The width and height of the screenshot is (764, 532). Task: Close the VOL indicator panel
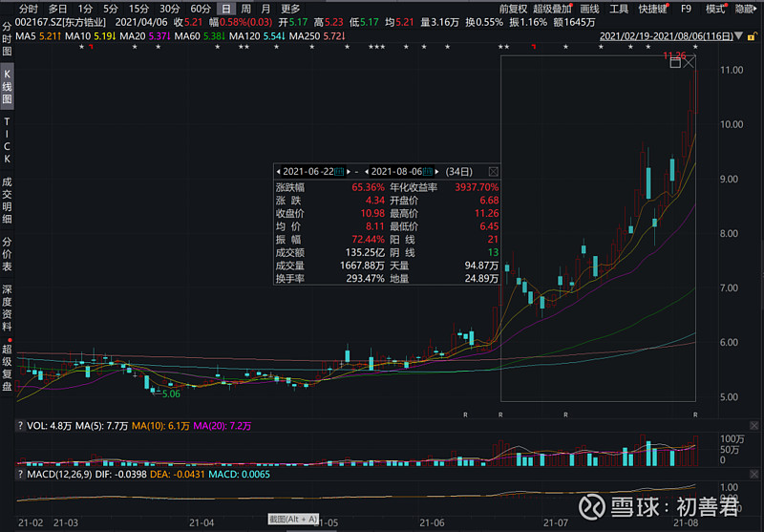coord(753,426)
